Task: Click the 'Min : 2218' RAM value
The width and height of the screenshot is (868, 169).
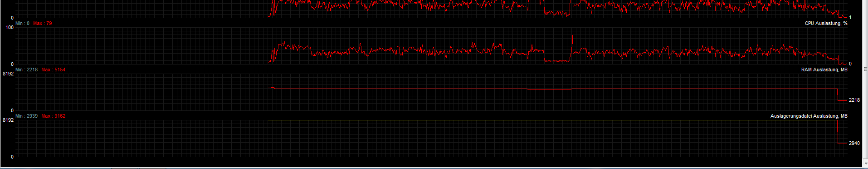Action: (x=26, y=70)
